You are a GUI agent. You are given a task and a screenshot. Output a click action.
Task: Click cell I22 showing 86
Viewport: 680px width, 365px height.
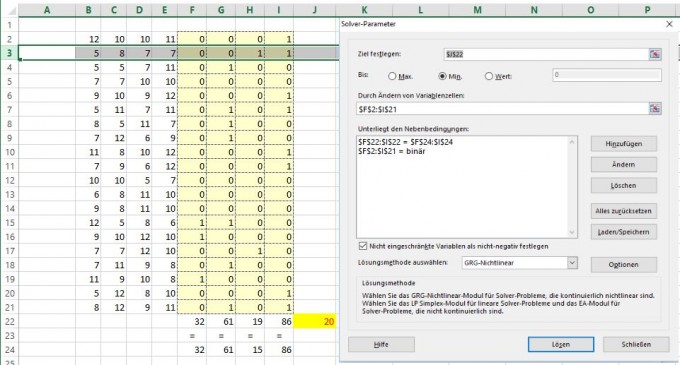279,322
